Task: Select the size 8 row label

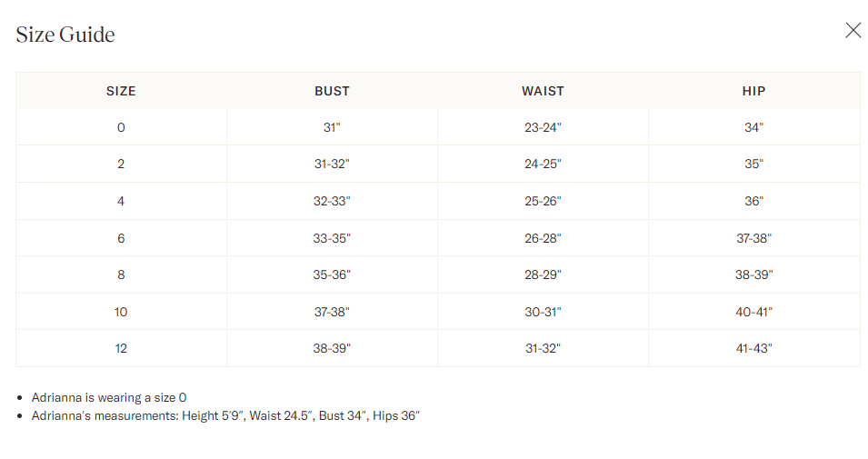Action: pyautogui.click(x=121, y=274)
